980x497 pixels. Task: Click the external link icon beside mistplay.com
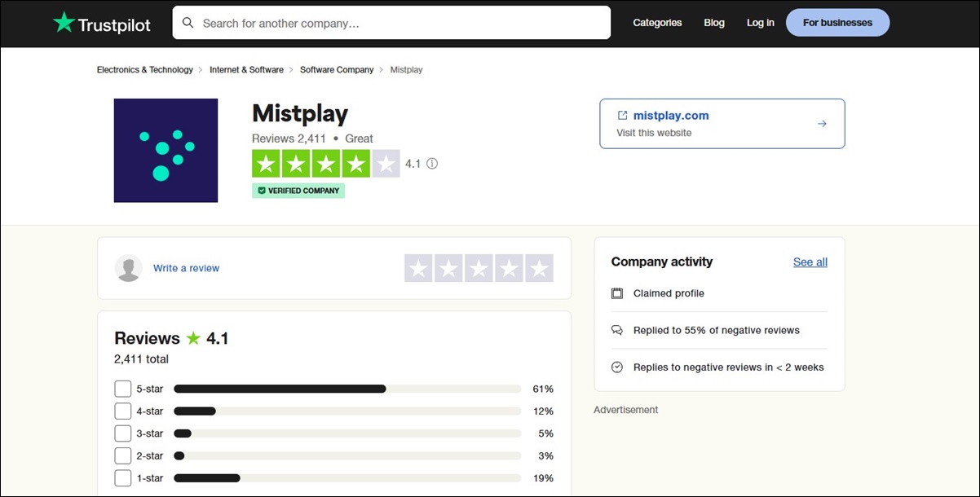pos(622,116)
